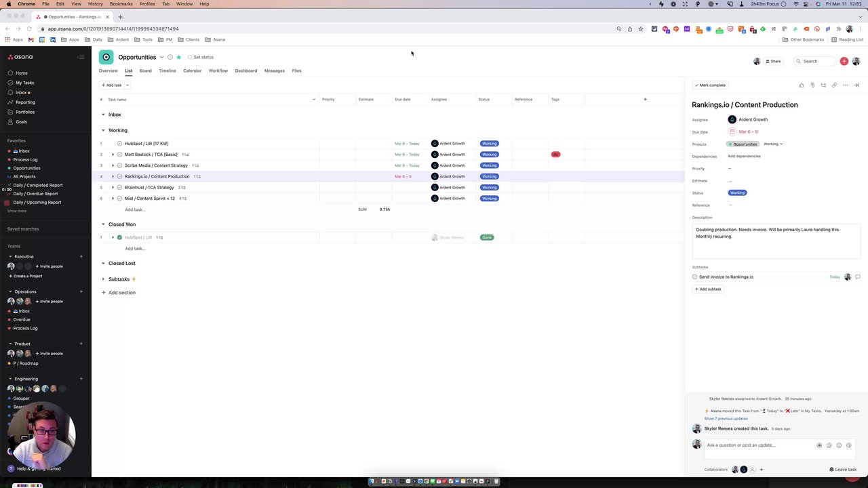Expand subtasks of Mist / Content Sprint × 12
The width and height of the screenshot is (868, 488).
pos(113,199)
